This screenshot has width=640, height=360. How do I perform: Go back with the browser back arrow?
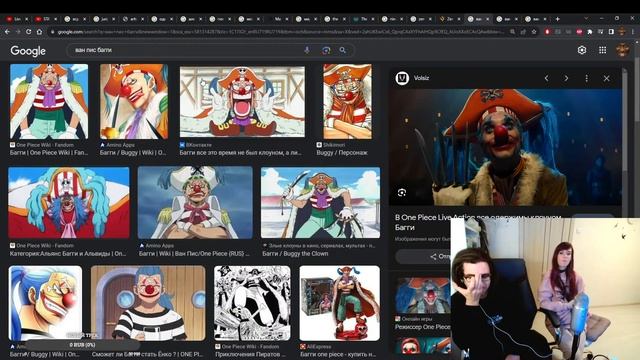tap(7, 31)
